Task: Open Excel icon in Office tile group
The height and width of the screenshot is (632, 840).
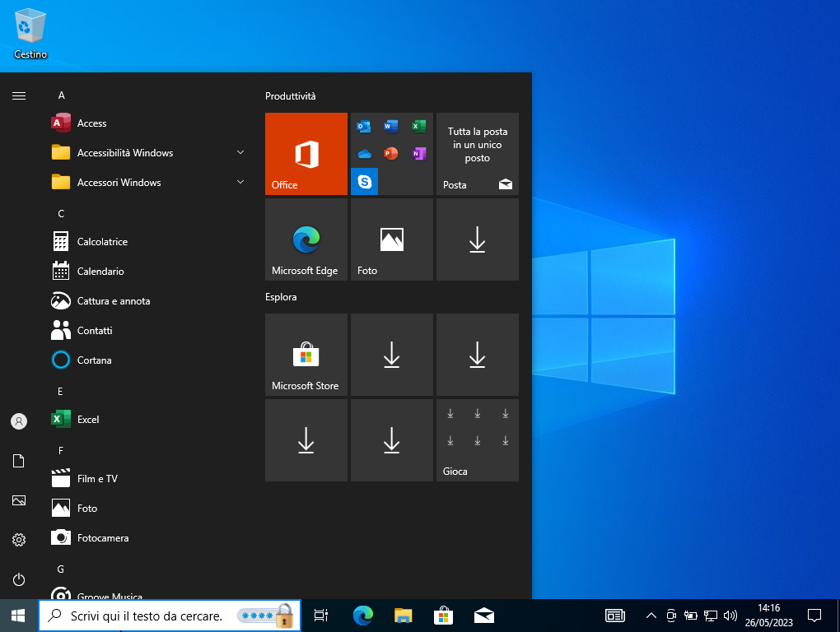Action: (419, 126)
